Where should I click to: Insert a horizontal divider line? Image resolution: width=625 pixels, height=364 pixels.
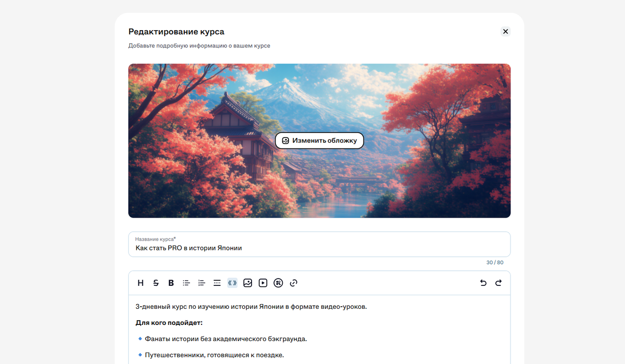pos(217,283)
